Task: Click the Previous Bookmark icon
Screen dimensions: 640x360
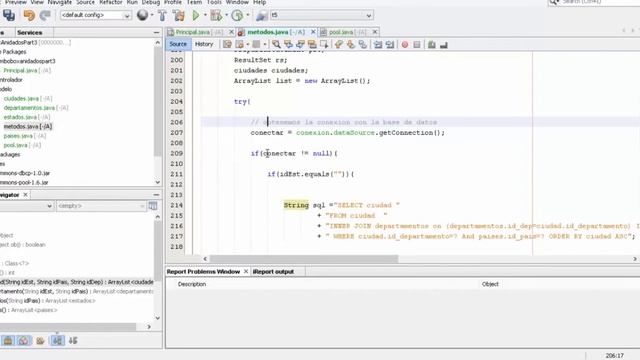Action: (x=338, y=44)
